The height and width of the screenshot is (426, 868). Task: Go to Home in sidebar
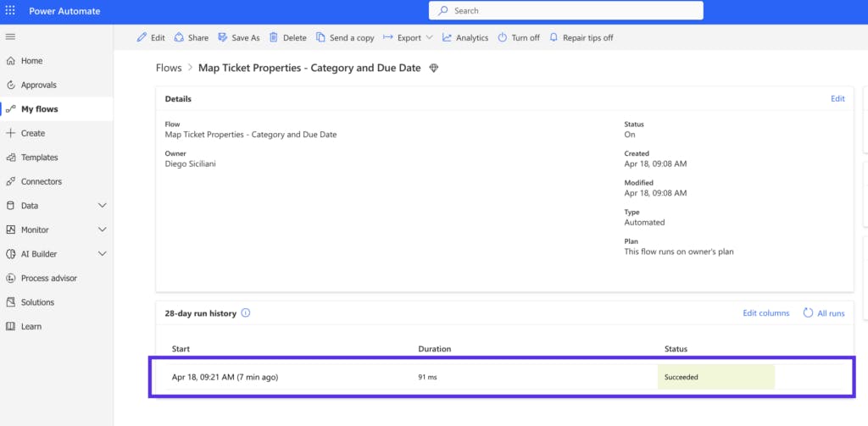coord(31,61)
